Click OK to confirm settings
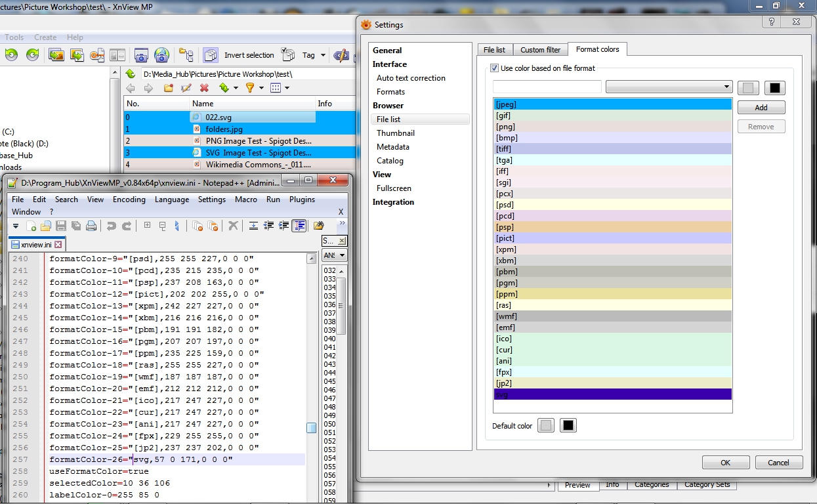The width and height of the screenshot is (817, 504). point(725,463)
